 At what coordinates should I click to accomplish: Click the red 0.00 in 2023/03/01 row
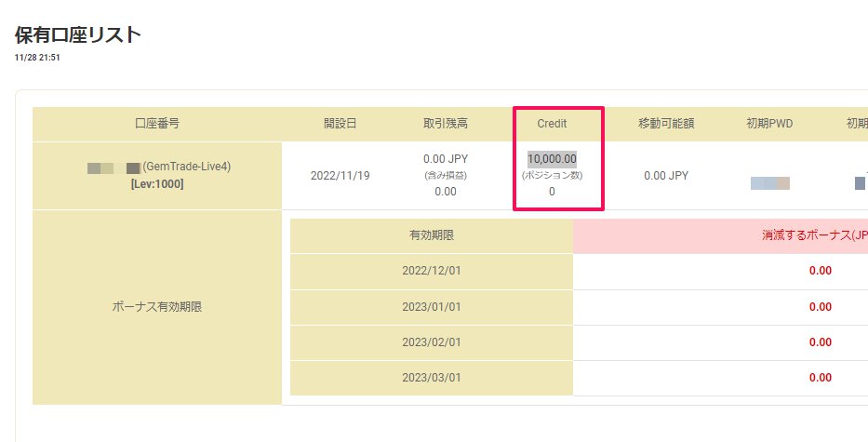pos(820,378)
